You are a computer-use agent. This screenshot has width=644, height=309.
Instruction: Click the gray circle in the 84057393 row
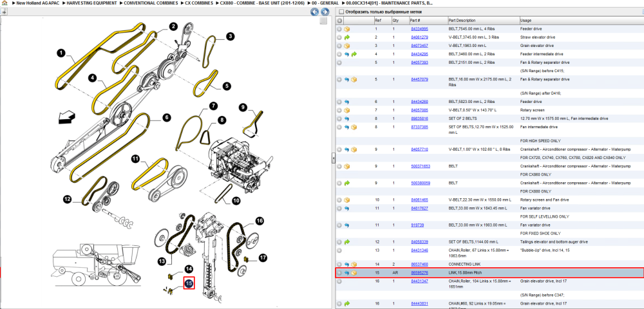point(339,62)
